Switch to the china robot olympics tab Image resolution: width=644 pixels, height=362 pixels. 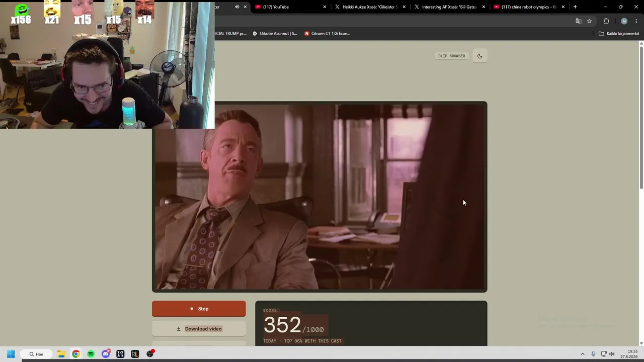coord(529,7)
